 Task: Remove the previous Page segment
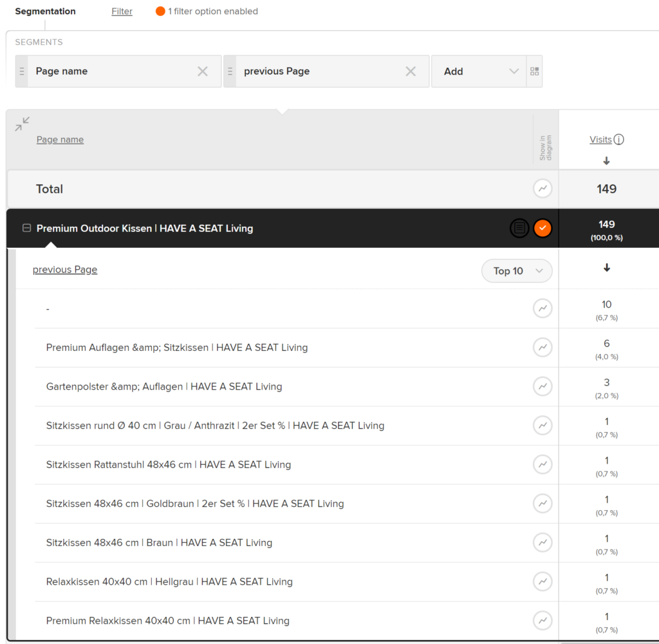click(x=411, y=71)
